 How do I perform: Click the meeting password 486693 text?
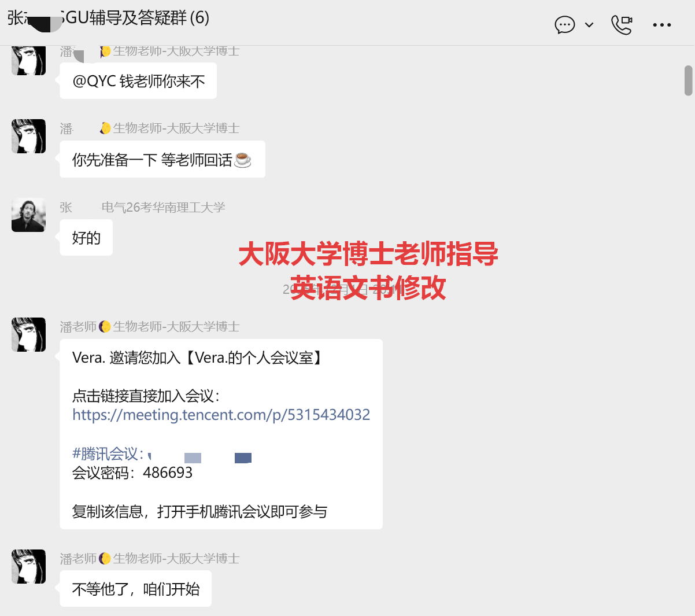pyautogui.click(x=168, y=473)
